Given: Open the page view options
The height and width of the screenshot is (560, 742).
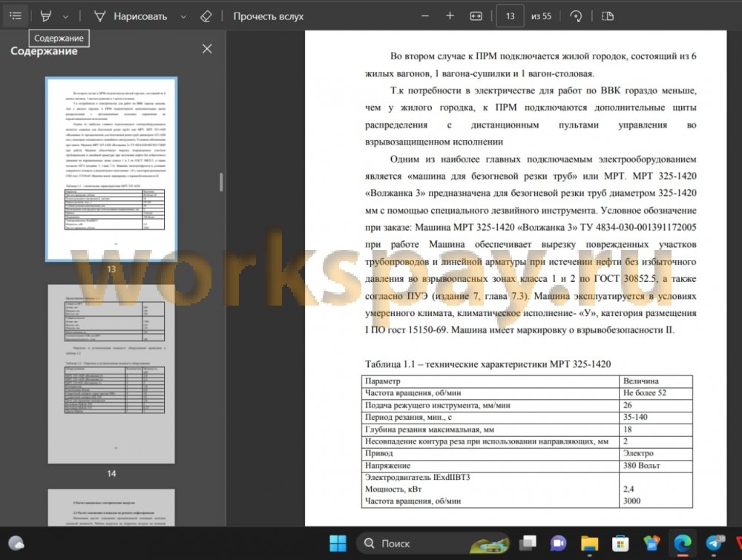Looking at the screenshot, I should click(x=608, y=16).
